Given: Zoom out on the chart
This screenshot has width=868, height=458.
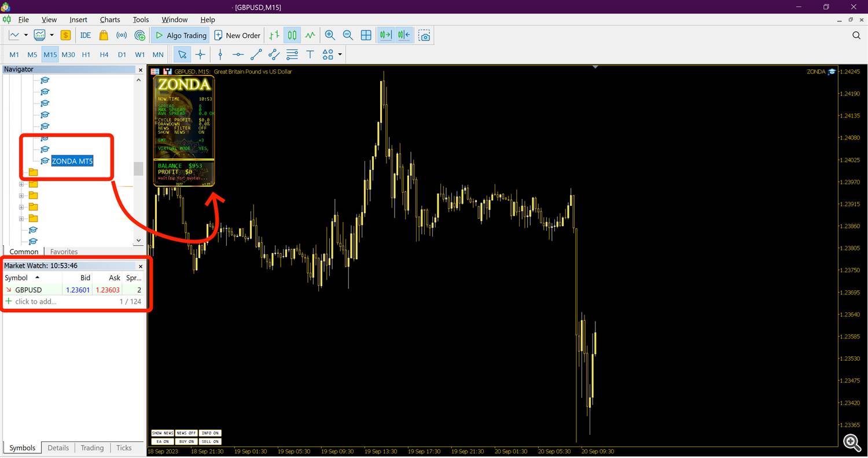Looking at the screenshot, I should click(348, 35).
